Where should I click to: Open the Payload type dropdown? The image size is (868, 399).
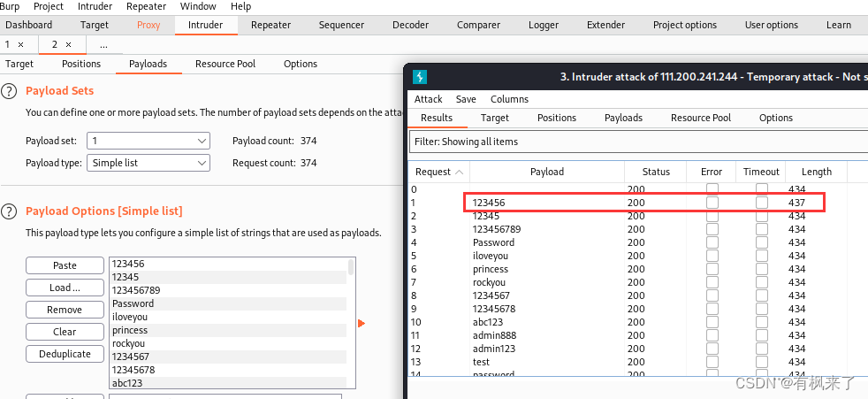[x=148, y=163]
